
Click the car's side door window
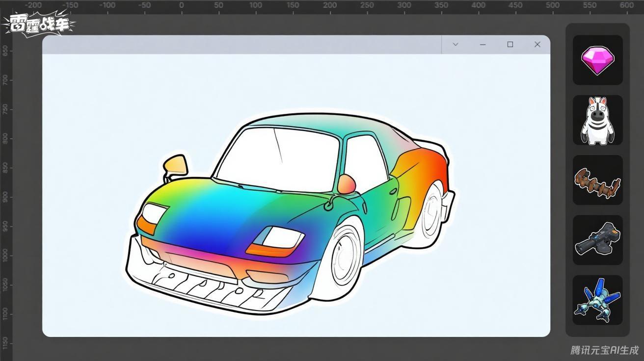pos(366,159)
